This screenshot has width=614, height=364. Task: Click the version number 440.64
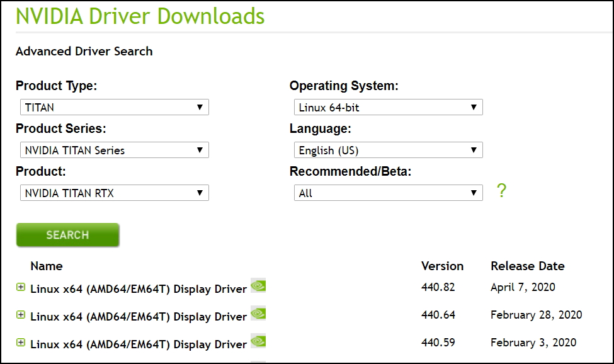438,315
